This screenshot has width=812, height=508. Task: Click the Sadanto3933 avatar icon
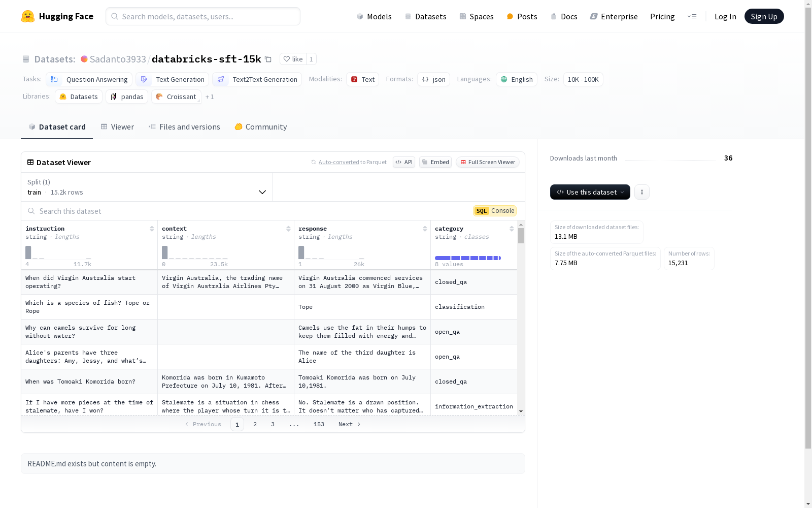click(84, 59)
